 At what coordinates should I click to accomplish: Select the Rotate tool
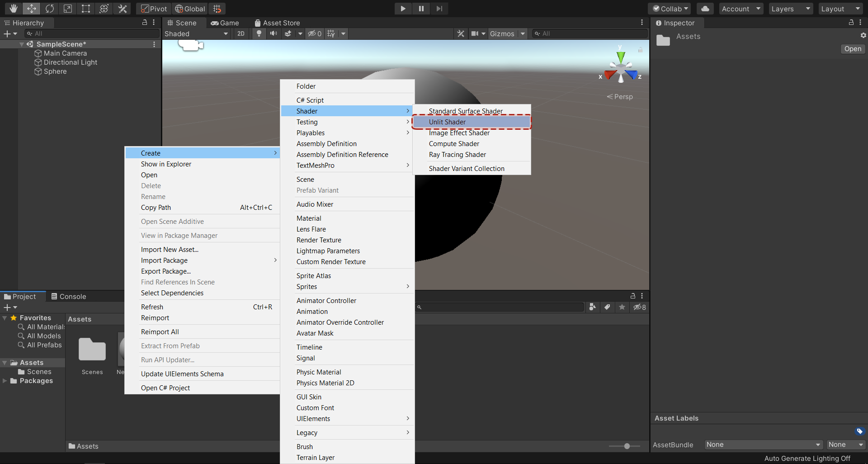pyautogui.click(x=50, y=9)
